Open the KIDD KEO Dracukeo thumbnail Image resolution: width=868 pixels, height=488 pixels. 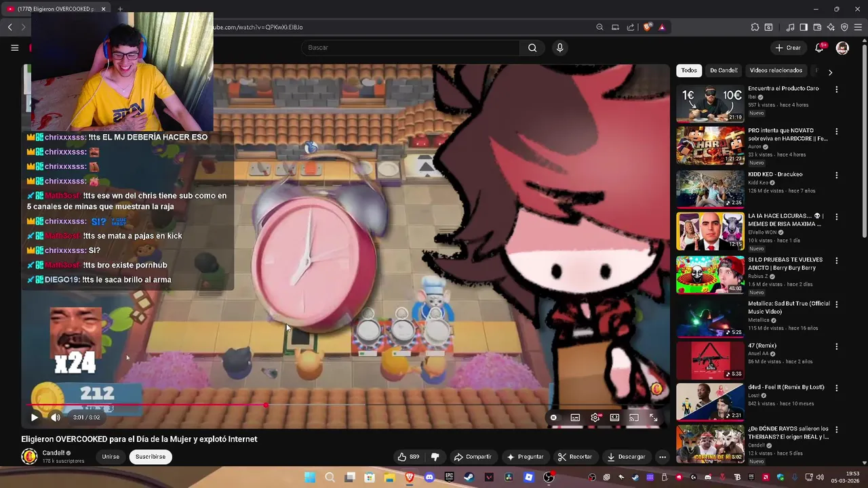[x=710, y=188]
